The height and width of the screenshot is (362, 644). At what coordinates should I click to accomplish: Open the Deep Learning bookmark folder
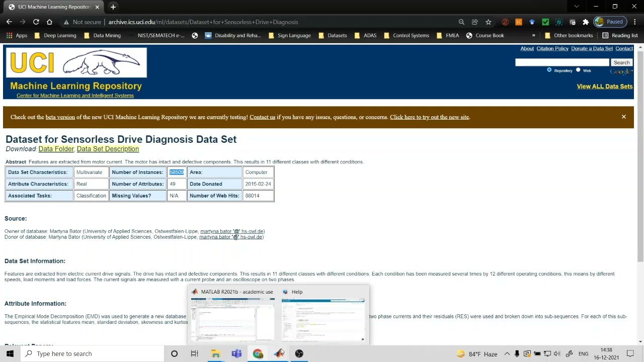point(55,36)
